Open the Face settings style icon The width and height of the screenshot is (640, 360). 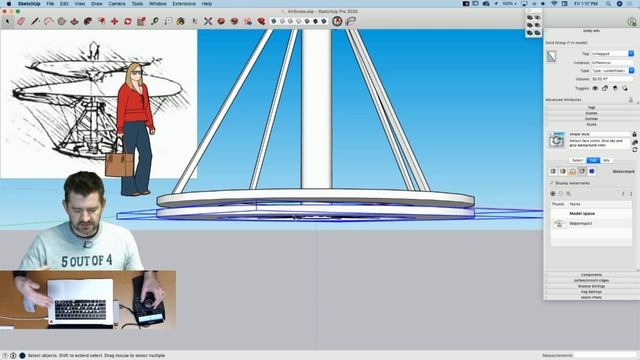(563, 171)
